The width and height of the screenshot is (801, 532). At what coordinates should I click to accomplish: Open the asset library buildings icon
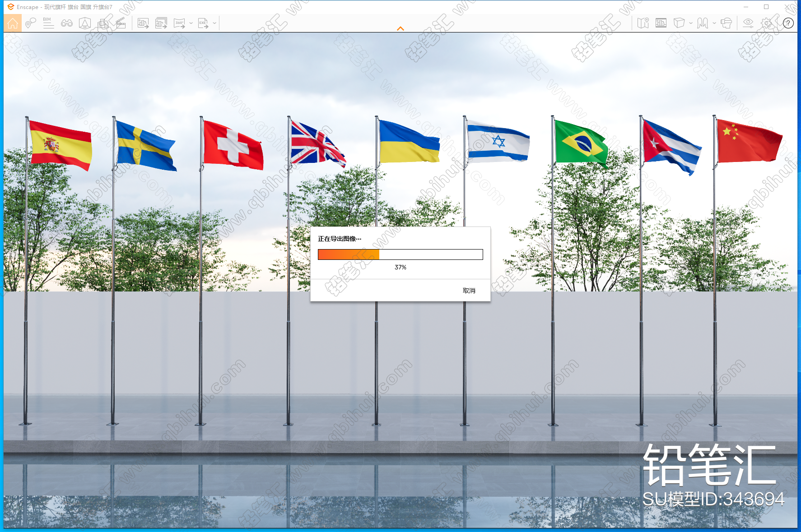pos(103,23)
